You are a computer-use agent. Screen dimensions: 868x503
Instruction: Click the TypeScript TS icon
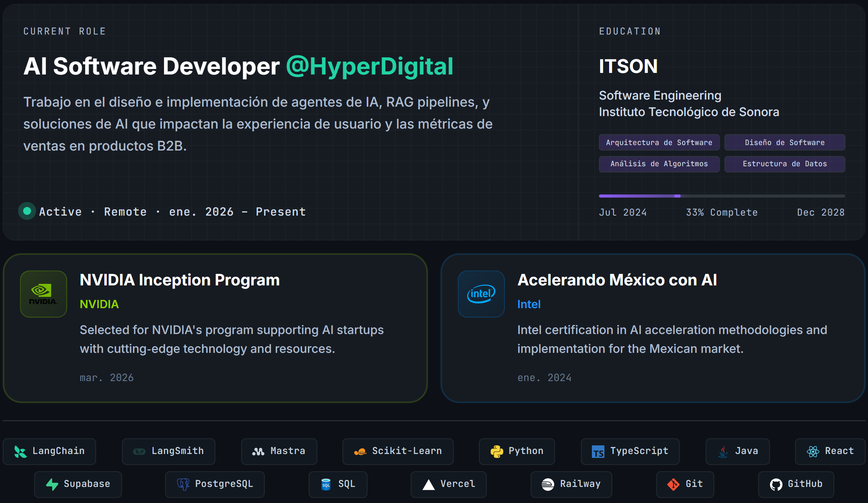[x=598, y=452]
